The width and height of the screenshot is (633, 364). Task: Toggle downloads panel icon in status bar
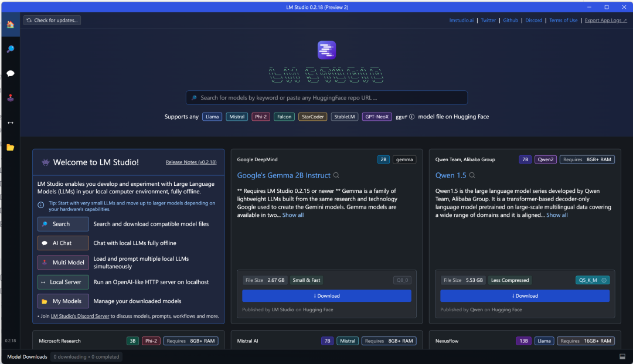coord(622,357)
